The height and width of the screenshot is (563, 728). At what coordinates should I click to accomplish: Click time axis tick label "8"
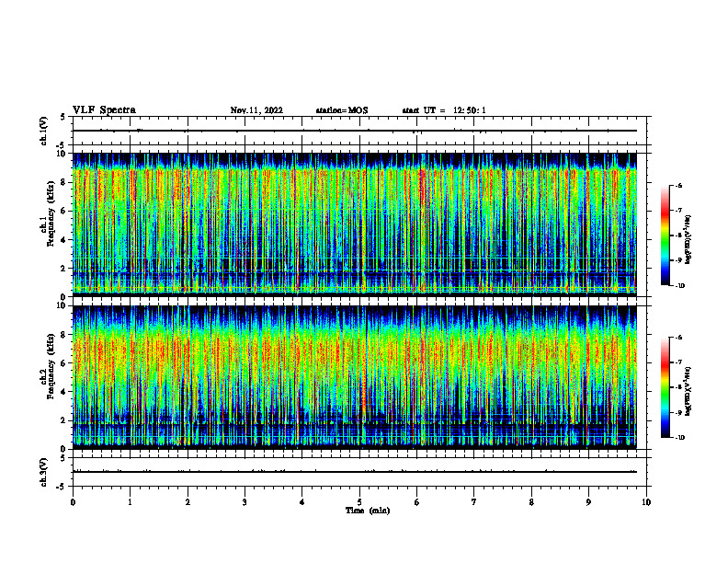pos(531,502)
